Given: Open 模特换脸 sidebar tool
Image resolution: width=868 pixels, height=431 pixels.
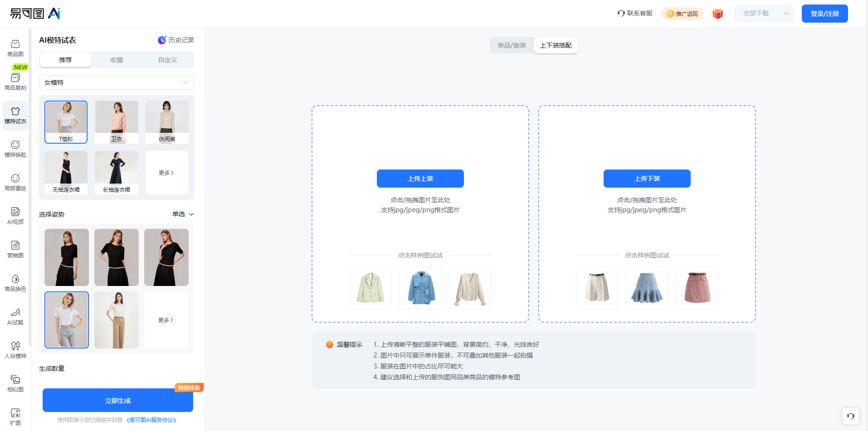Looking at the screenshot, I should 15,149.
